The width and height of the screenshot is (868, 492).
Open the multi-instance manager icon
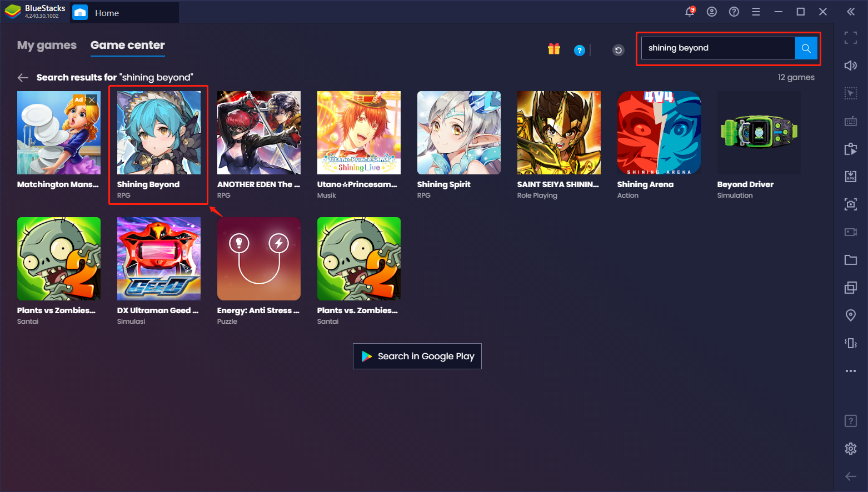tap(851, 288)
